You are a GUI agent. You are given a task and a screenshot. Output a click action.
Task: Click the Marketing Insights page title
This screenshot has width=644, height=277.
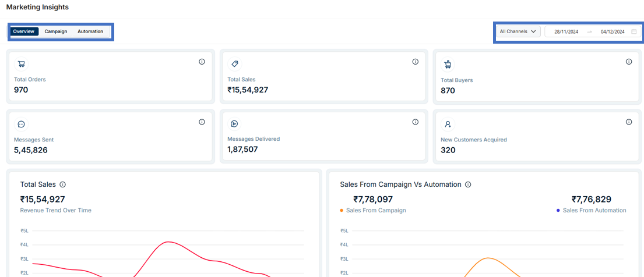click(x=37, y=7)
